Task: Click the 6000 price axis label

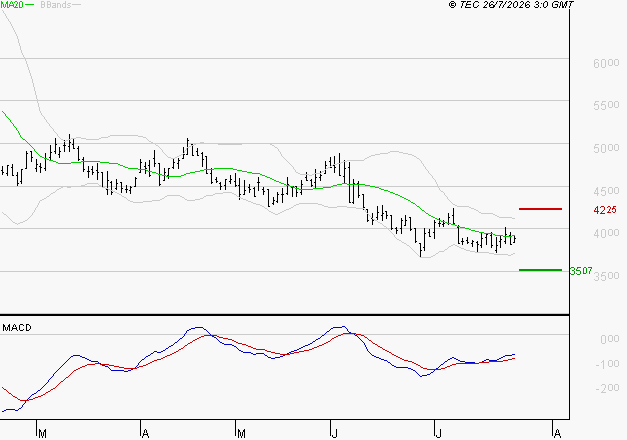Action: pos(606,63)
